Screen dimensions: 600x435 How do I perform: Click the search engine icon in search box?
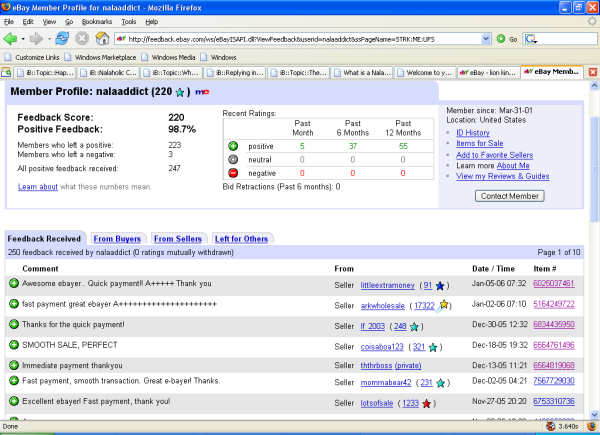point(530,39)
